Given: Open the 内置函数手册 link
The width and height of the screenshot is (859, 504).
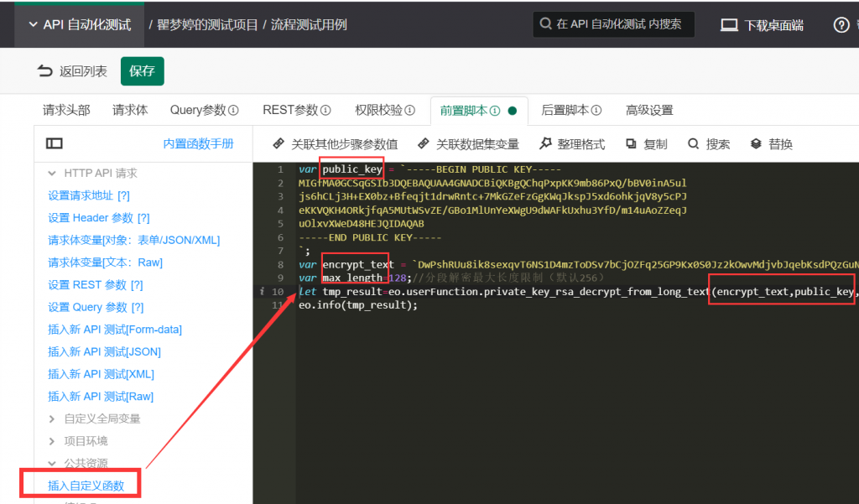Looking at the screenshot, I should [x=198, y=144].
